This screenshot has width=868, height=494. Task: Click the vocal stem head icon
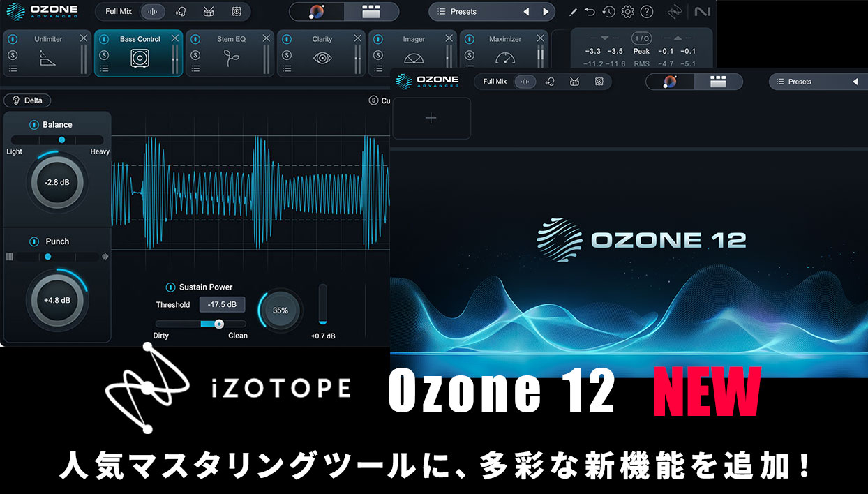(181, 12)
